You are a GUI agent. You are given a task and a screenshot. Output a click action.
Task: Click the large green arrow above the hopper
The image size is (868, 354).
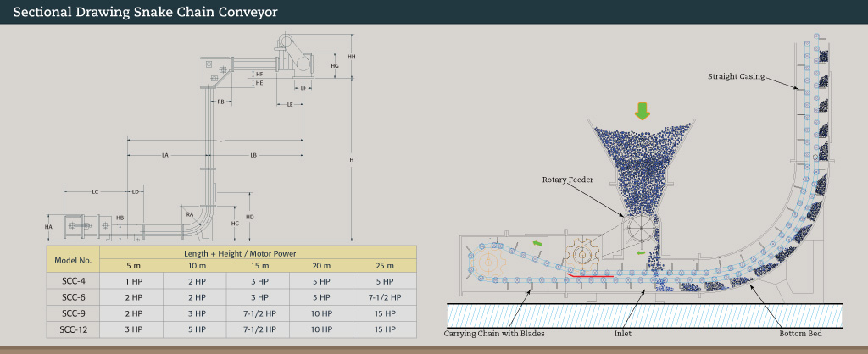click(643, 111)
